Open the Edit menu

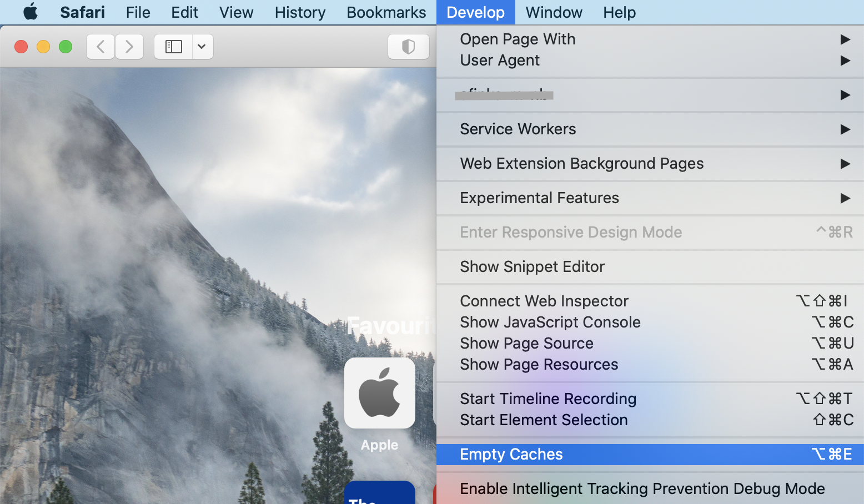coord(184,12)
